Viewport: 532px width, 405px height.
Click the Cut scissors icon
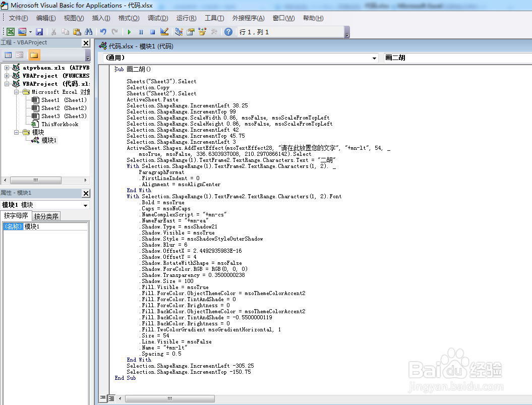point(53,32)
